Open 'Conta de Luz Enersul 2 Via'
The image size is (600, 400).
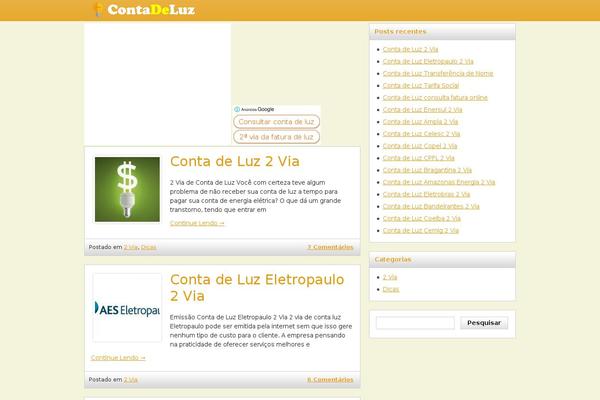coord(422,110)
